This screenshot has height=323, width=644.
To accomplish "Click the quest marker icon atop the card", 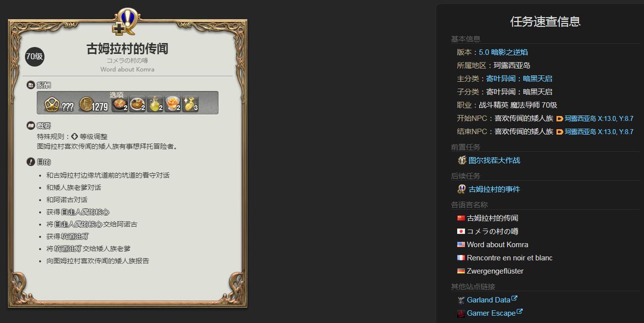I will [127, 22].
